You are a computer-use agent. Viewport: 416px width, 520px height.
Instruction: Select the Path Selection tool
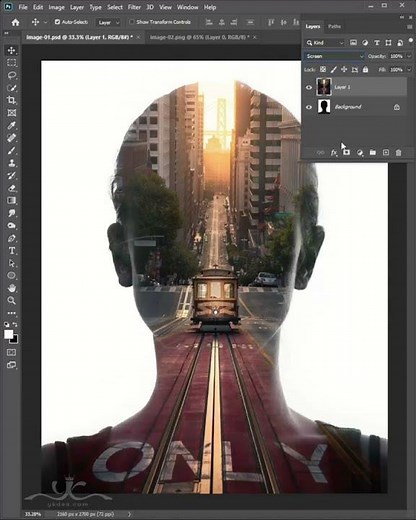pyautogui.click(x=12, y=263)
